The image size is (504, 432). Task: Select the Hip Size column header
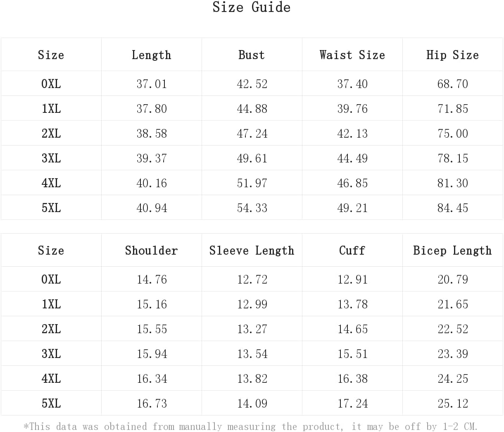[452, 55]
